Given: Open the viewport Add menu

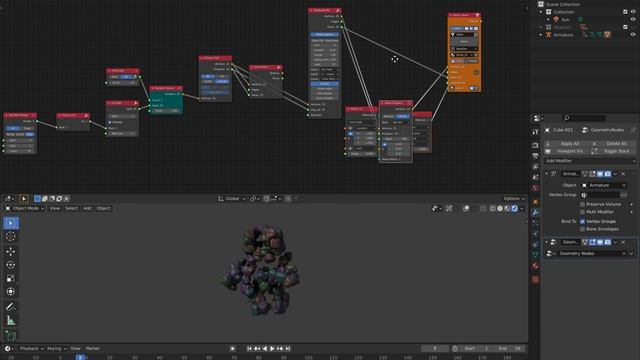Looking at the screenshot, I should 87,209.
